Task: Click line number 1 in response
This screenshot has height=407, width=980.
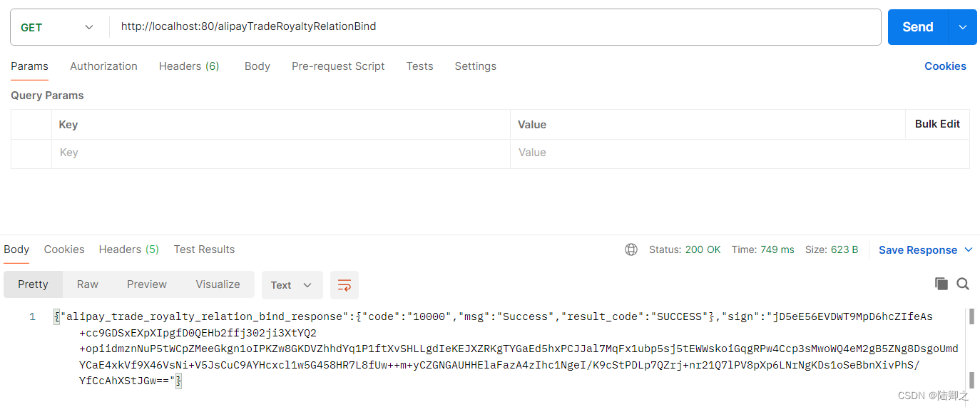Action: coord(32,316)
